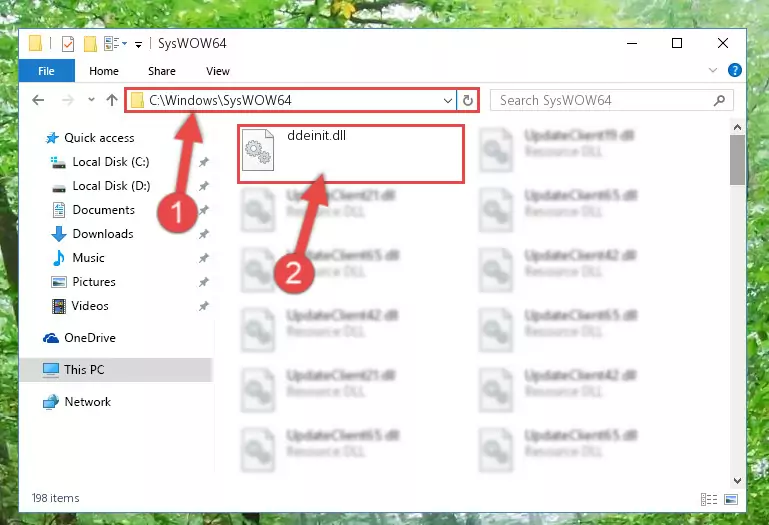Select Network in navigation pane
Screen dimensions: 769x525
[x=87, y=402]
